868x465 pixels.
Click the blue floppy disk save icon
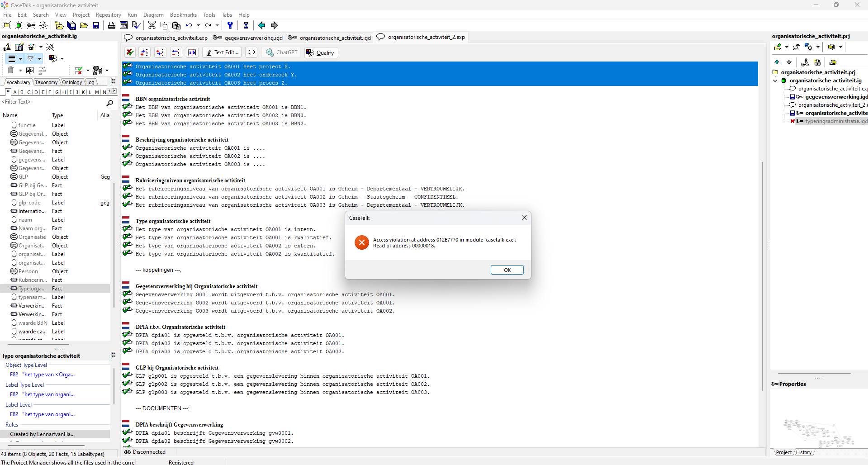coord(96,25)
